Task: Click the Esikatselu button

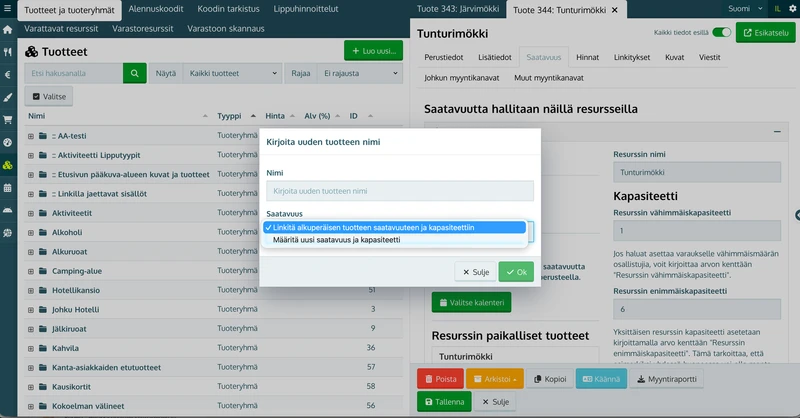Action: 766,33
